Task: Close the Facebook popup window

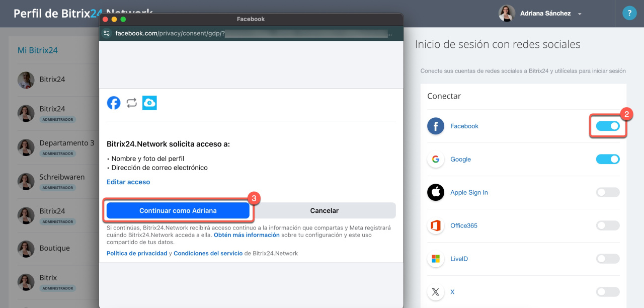Action: [x=105, y=19]
